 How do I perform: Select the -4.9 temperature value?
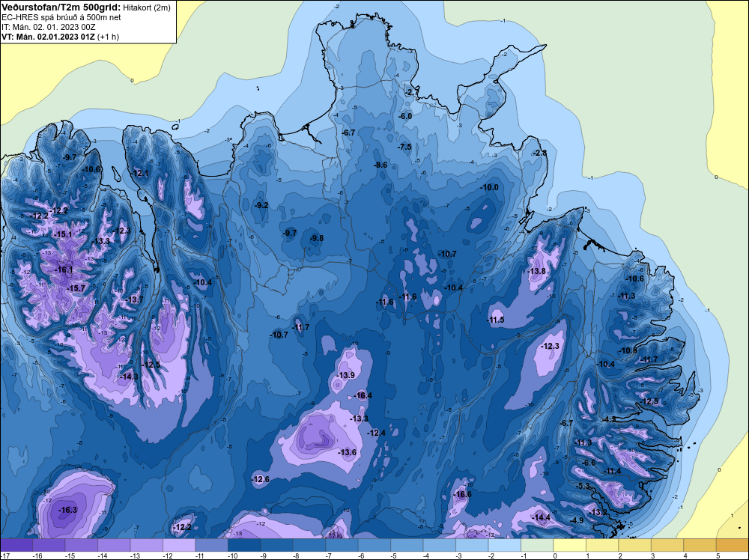click(x=577, y=520)
